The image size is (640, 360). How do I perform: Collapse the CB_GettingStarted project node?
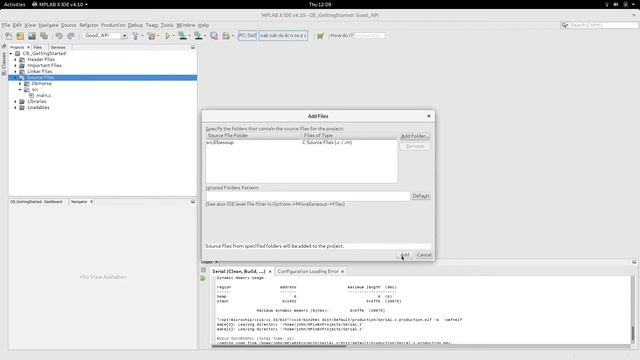pyautogui.click(x=11, y=53)
